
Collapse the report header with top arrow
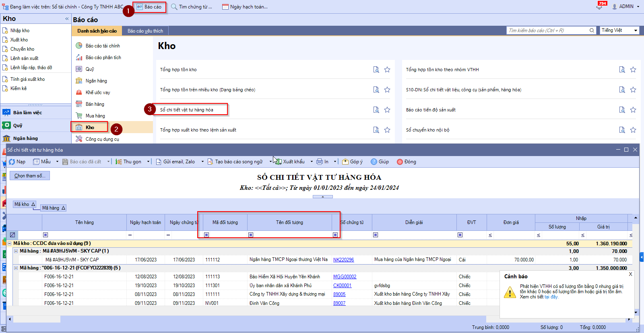[x=323, y=197]
